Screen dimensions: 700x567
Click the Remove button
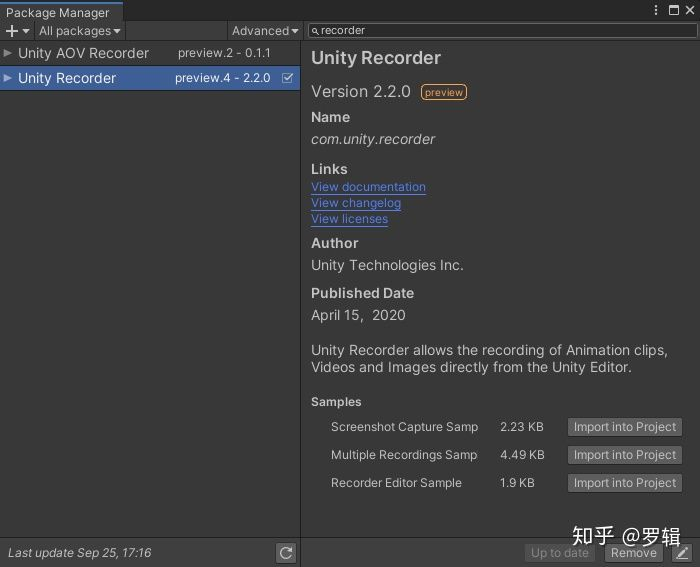pyautogui.click(x=633, y=553)
